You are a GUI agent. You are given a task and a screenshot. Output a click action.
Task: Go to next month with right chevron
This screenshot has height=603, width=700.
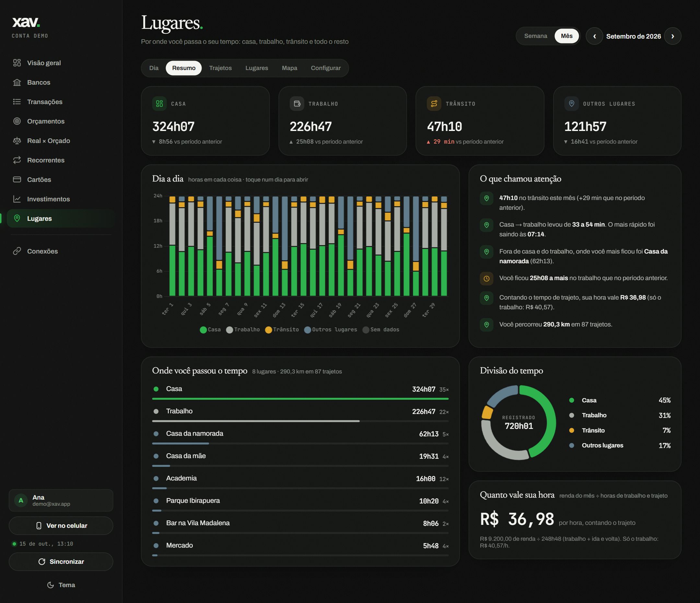pos(672,36)
